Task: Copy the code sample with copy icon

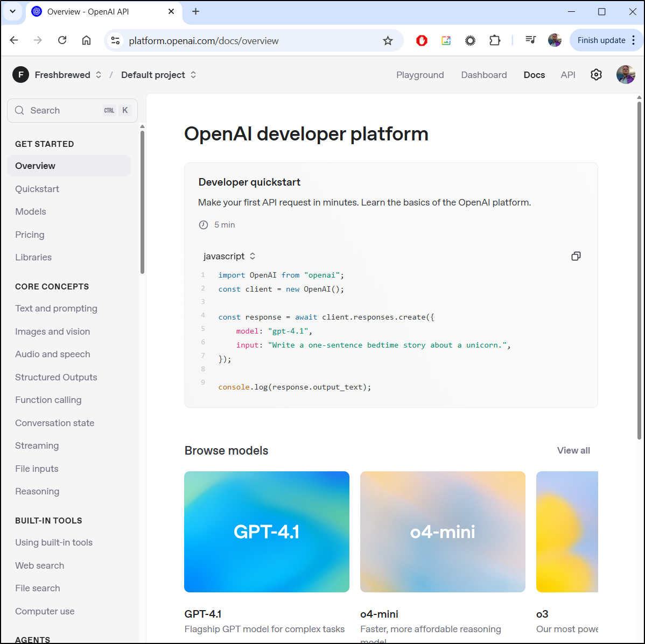Action: 576,256
